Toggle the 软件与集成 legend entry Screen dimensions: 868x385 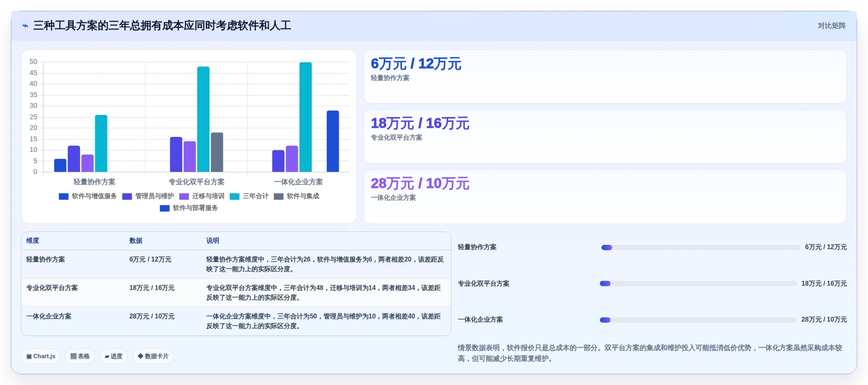296,197
